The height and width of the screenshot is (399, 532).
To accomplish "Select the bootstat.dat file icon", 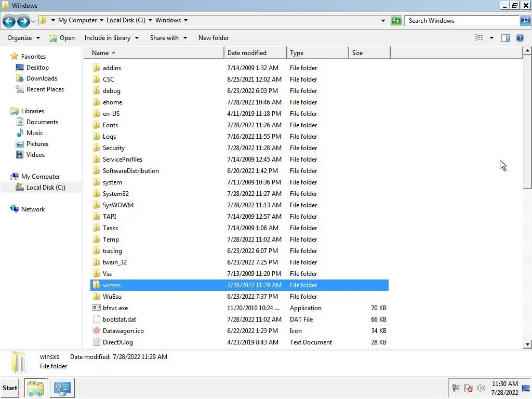I will (x=96, y=320).
